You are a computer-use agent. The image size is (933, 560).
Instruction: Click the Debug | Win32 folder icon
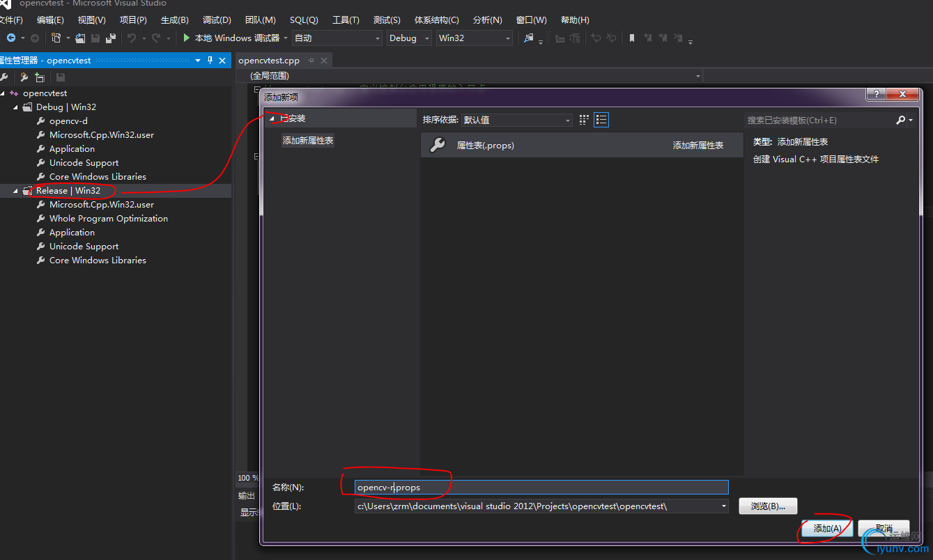[x=28, y=107]
